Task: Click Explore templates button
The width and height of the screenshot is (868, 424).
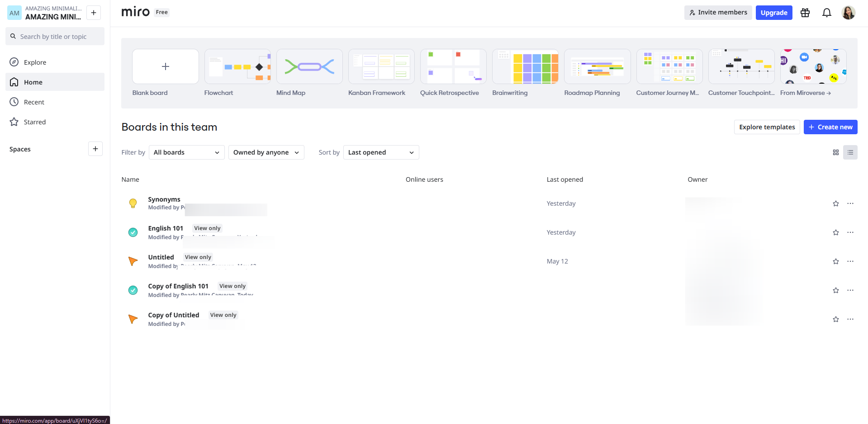Action: [767, 127]
